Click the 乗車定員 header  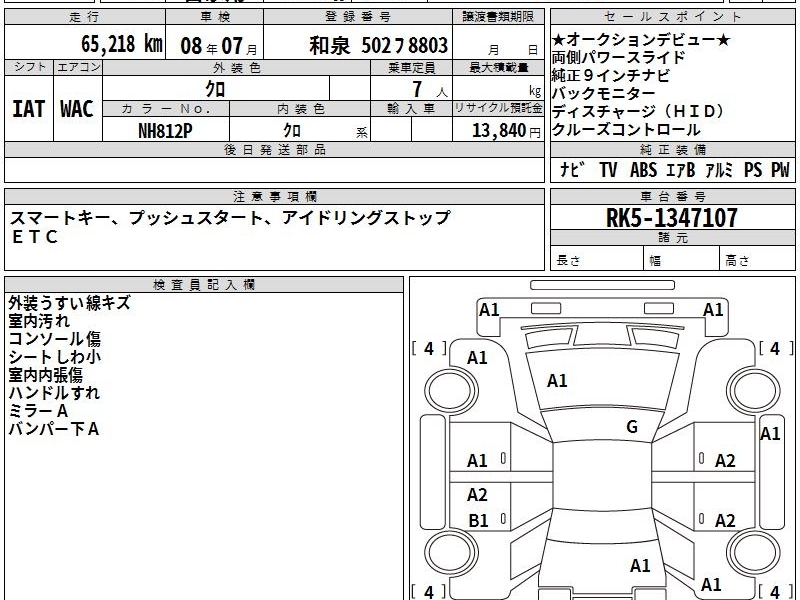point(412,68)
